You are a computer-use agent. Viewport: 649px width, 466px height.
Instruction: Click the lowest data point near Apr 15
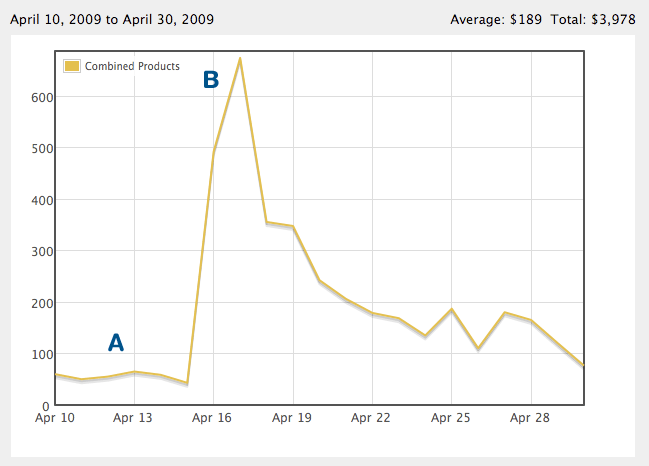[x=187, y=383]
